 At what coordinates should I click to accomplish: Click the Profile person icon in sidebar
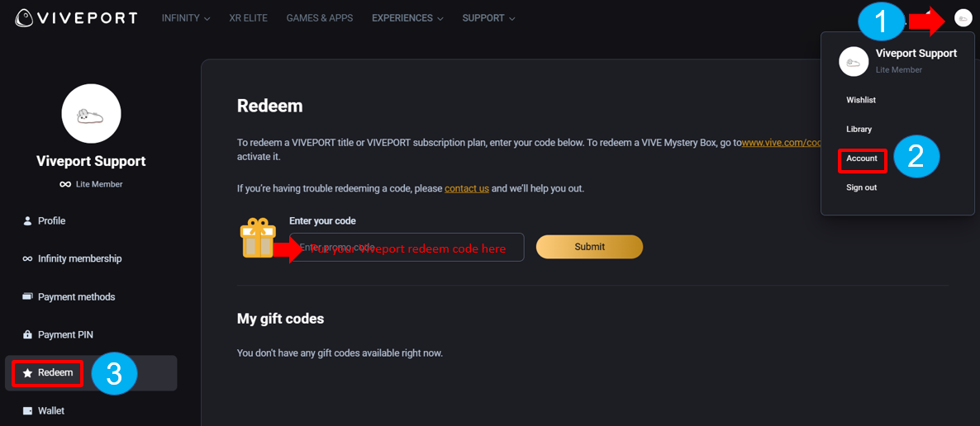(x=27, y=221)
